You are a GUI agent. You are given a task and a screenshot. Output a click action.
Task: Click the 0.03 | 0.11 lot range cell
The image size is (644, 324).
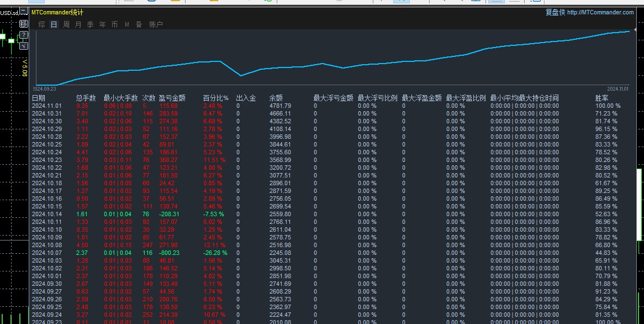tap(118, 160)
